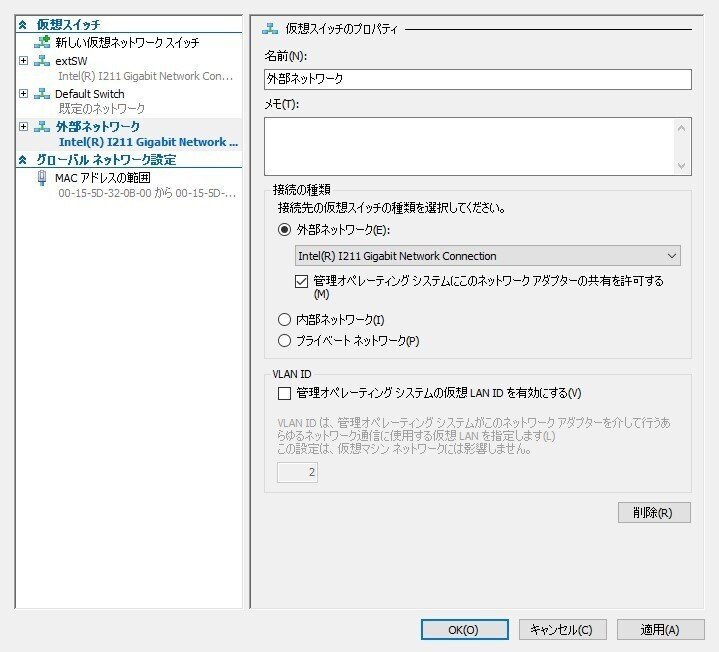Select the extSW switch entry
Screen dimensions: 719x652
71,61
